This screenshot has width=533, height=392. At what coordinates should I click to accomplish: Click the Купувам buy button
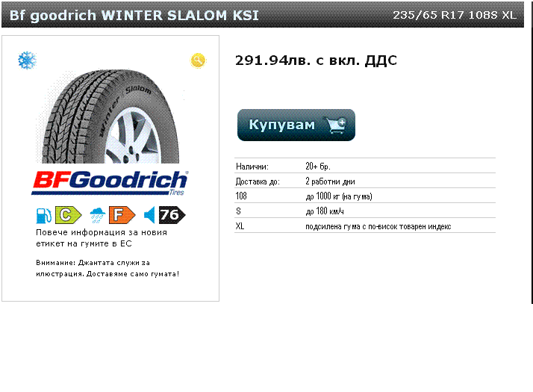(x=296, y=125)
